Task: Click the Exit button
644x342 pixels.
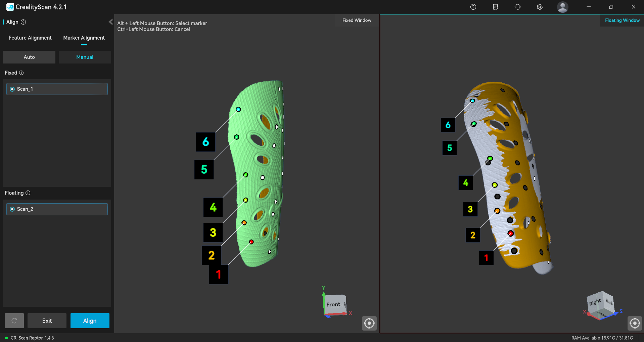Action: click(47, 321)
